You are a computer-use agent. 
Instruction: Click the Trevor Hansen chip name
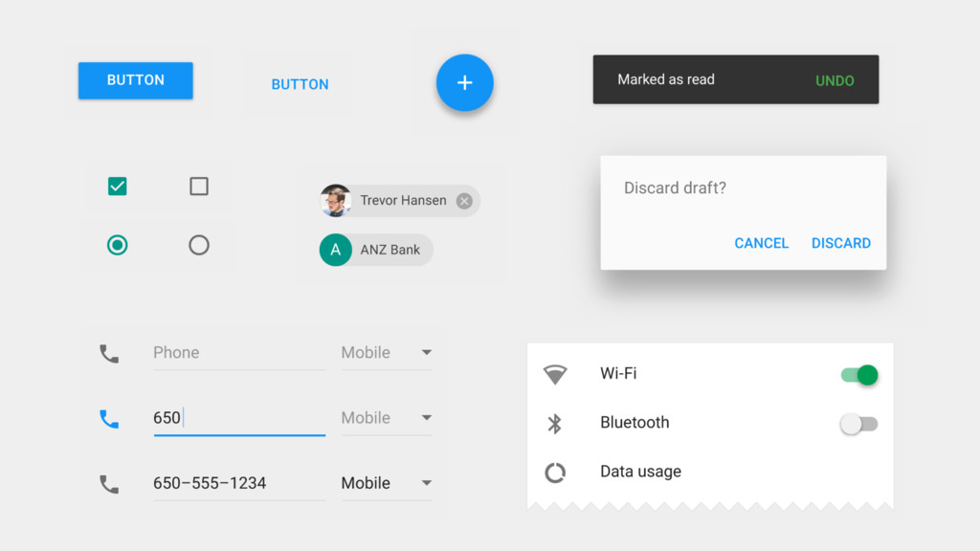(x=403, y=201)
